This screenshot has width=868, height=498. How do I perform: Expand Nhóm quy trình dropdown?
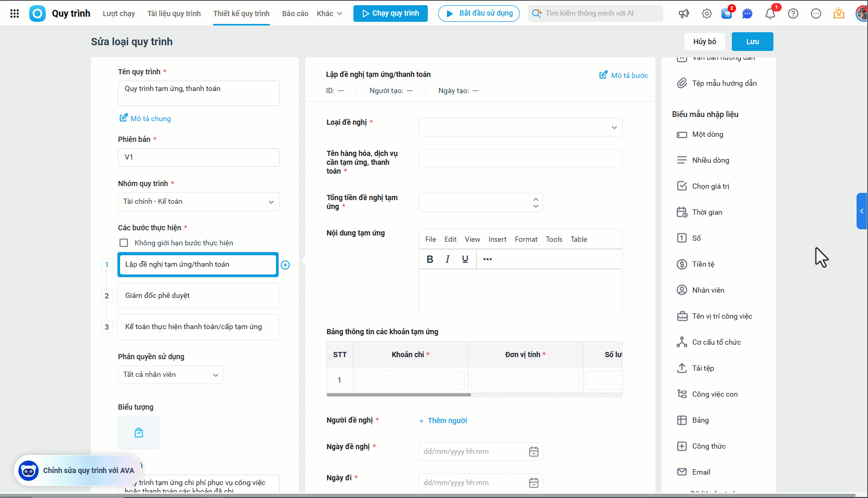click(199, 202)
